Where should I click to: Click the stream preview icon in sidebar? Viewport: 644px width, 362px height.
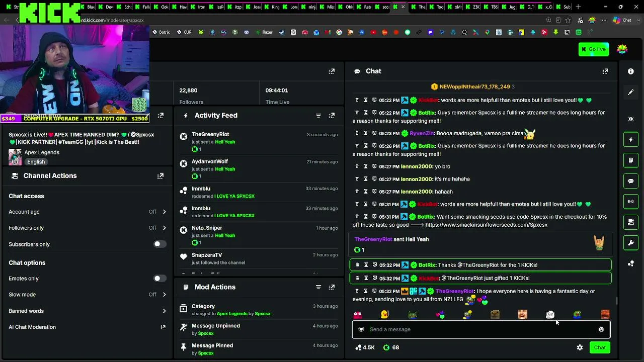coord(631,119)
